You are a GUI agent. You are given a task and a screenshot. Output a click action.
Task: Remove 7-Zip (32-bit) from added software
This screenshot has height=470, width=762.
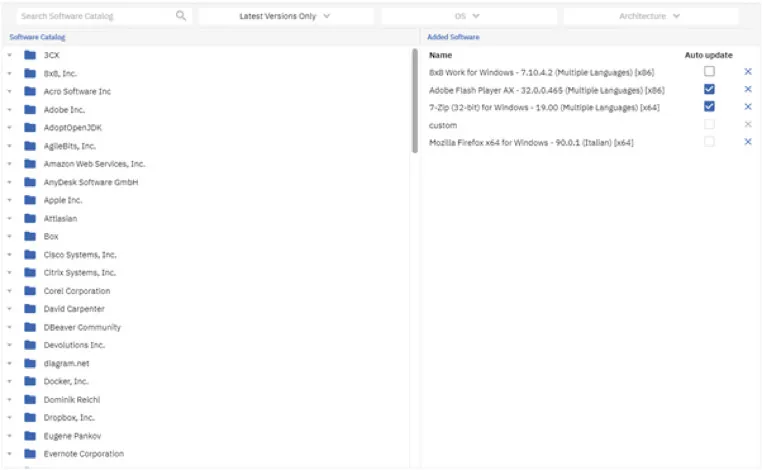pos(747,107)
